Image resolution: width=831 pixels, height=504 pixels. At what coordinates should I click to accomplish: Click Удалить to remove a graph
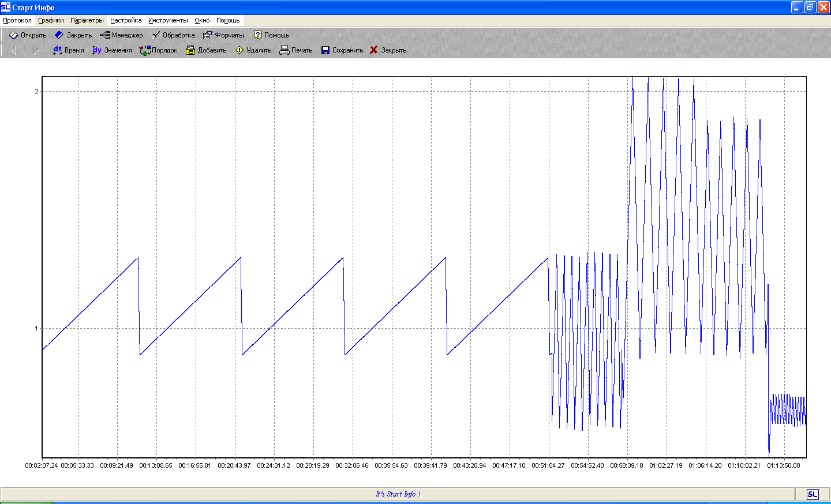pos(253,50)
